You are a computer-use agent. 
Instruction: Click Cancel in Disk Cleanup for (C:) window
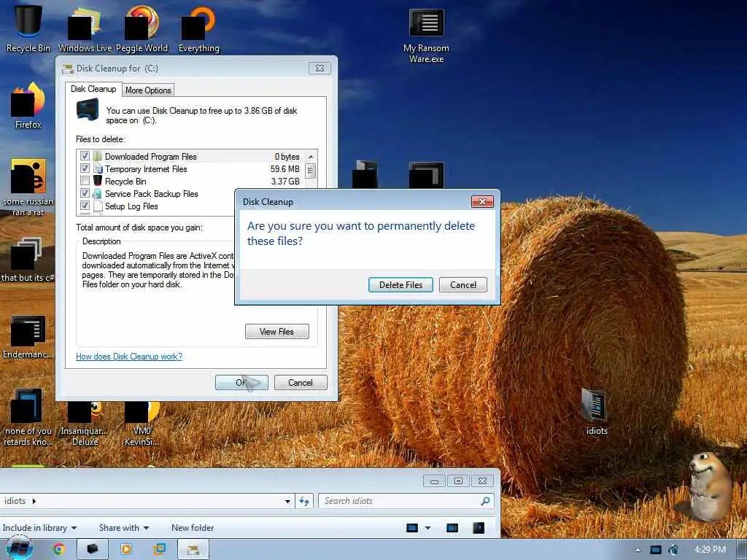click(301, 382)
